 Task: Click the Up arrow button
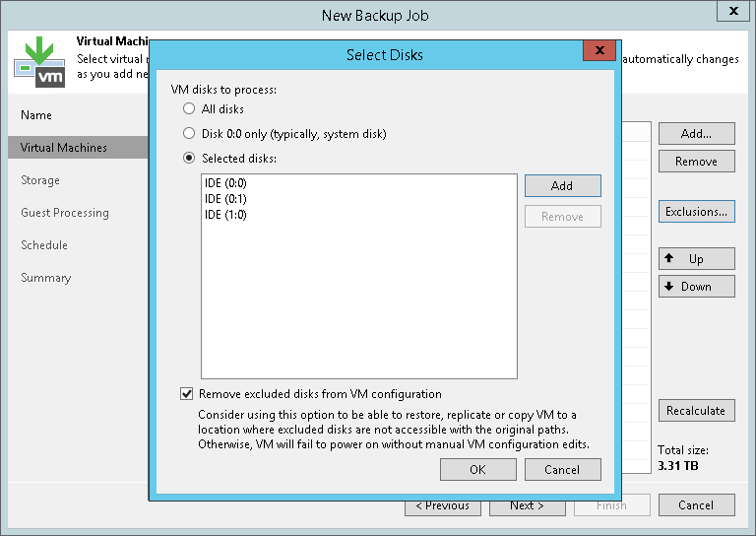[x=697, y=258]
